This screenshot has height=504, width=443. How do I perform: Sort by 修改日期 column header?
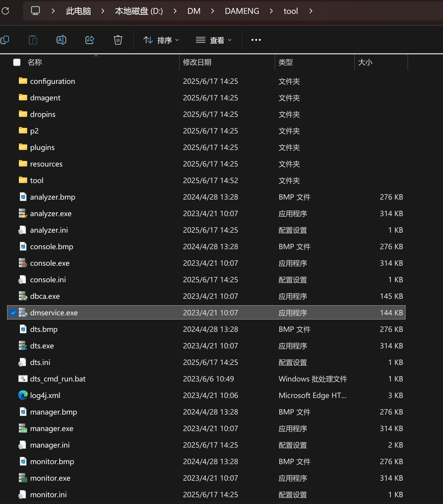pos(197,62)
